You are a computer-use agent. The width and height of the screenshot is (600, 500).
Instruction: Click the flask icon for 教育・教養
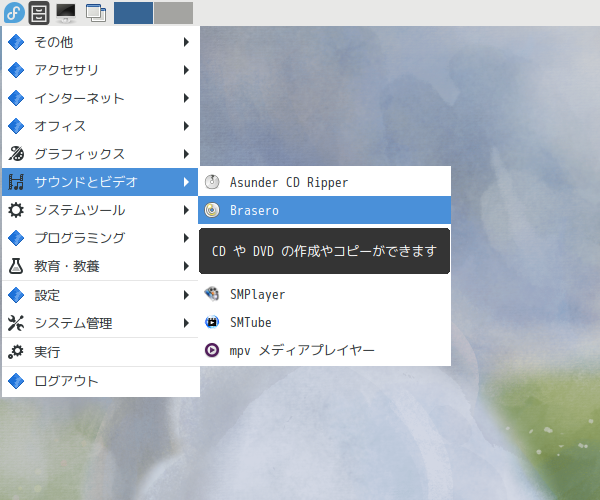click(16, 266)
